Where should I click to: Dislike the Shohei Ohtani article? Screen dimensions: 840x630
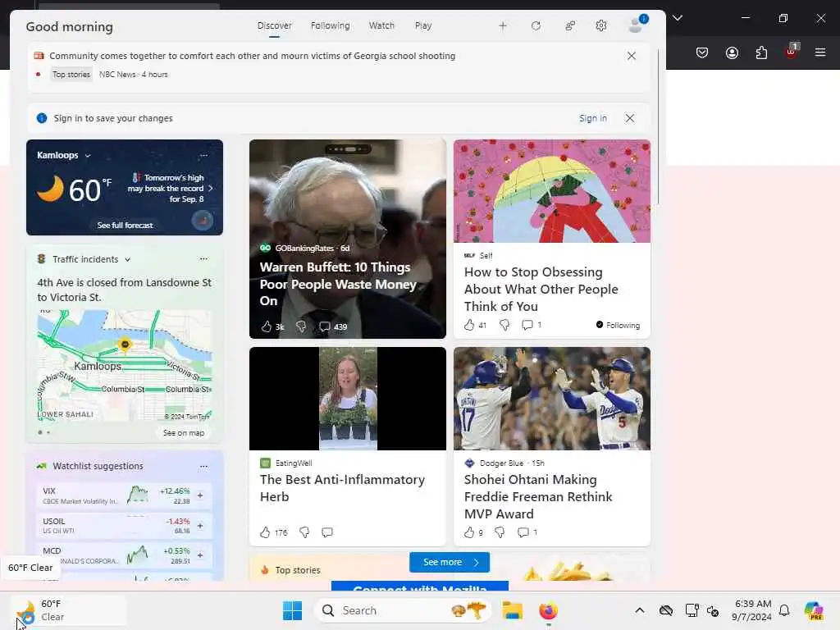coord(500,532)
